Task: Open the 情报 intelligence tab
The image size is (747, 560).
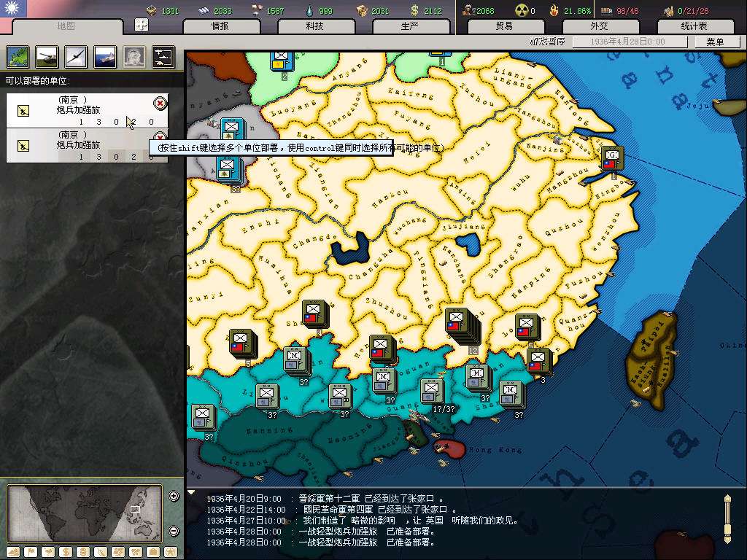Action: tap(220, 26)
